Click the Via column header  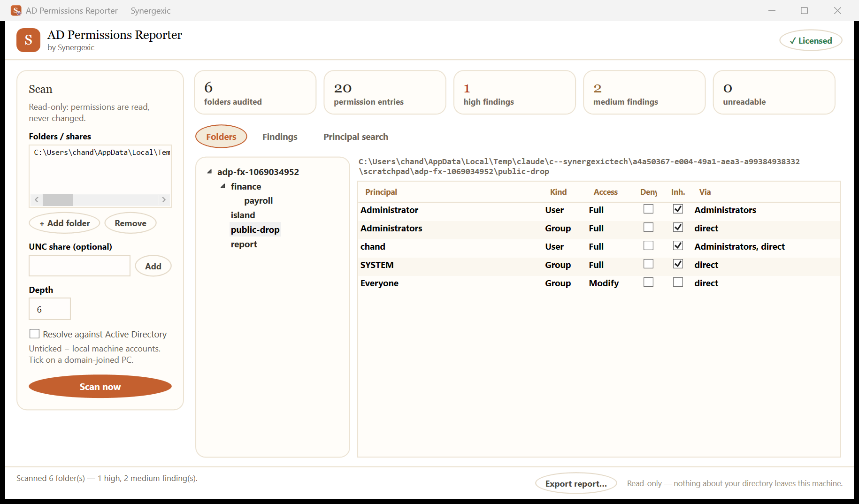click(705, 192)
